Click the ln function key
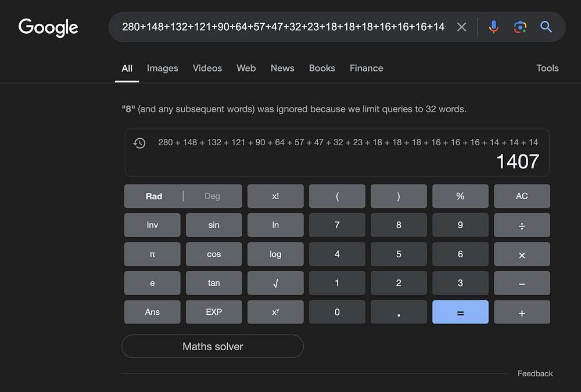 coord(275,225)
